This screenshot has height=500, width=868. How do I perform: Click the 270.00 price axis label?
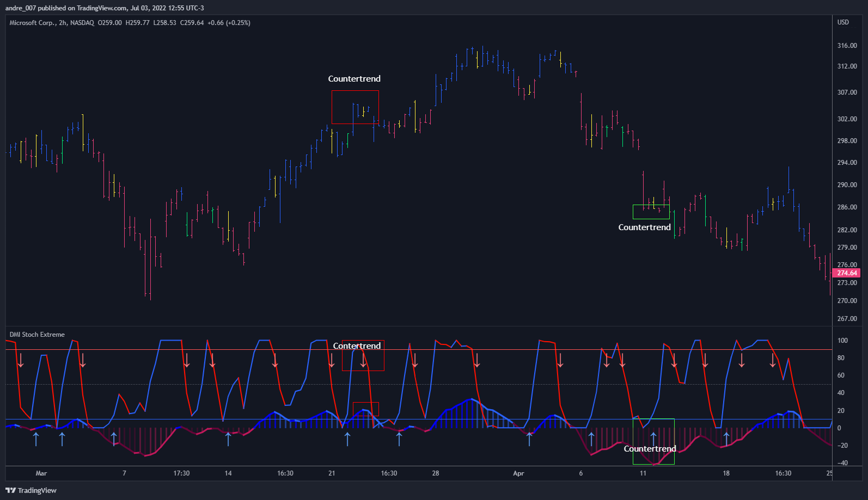[847, 301]
